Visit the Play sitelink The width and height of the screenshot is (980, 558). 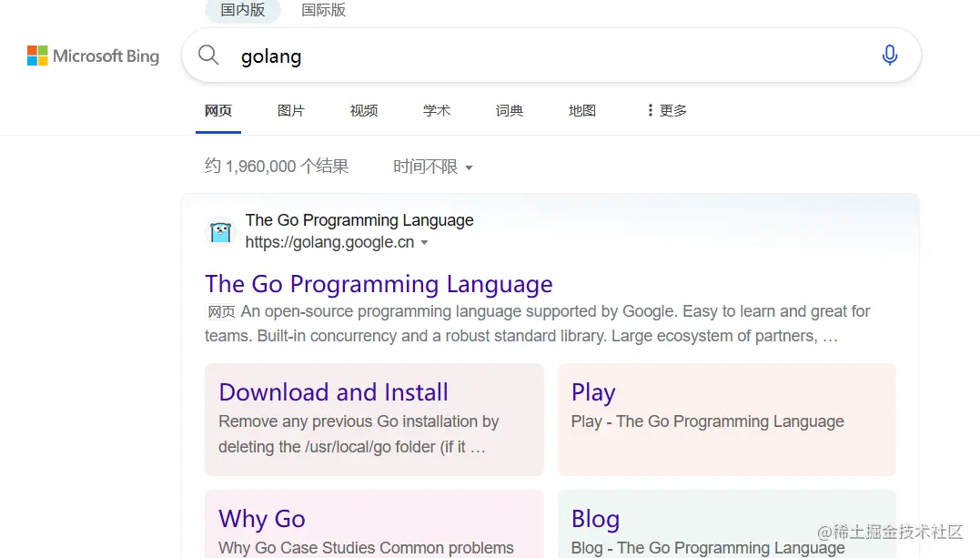[593, 392]
